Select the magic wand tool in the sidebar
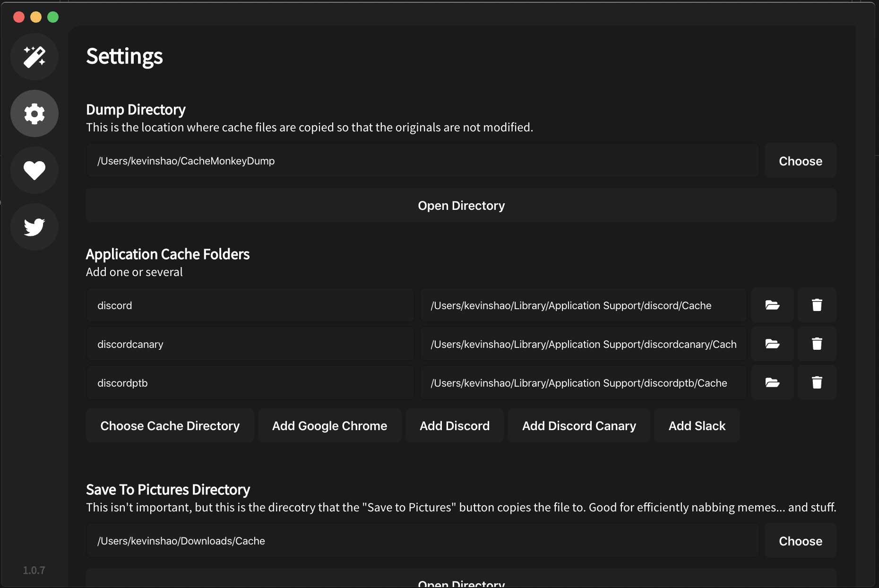Image resolution: width=879 pixels, height=588 pixels. [34, 57]
